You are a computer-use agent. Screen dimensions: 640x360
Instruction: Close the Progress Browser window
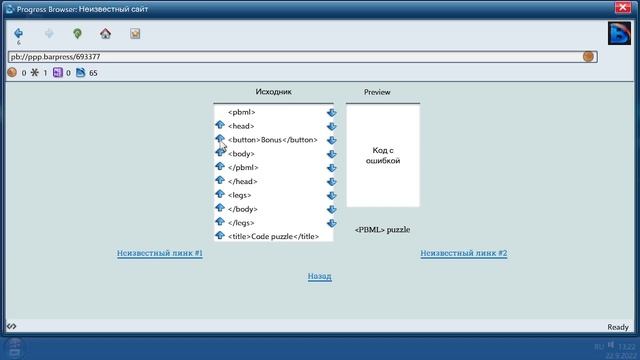(x=623, y=8)
